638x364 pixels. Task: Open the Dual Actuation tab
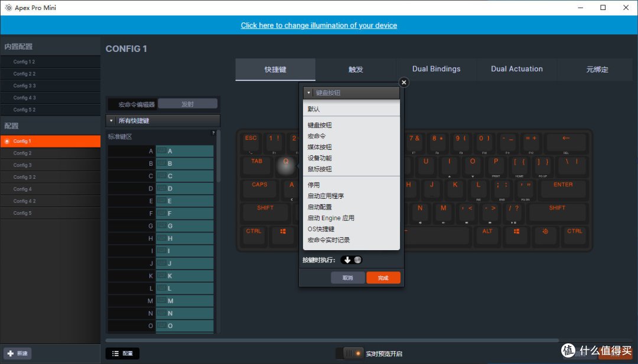tap(517, 69)
